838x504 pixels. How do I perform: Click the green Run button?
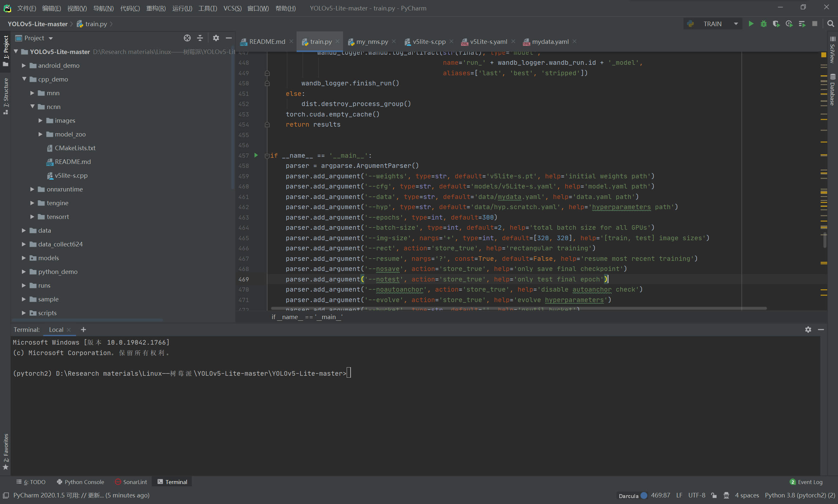pos(751,24)
